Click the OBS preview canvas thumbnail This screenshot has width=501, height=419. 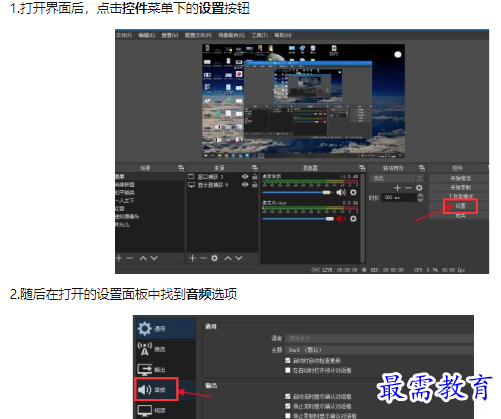(304, 101)
